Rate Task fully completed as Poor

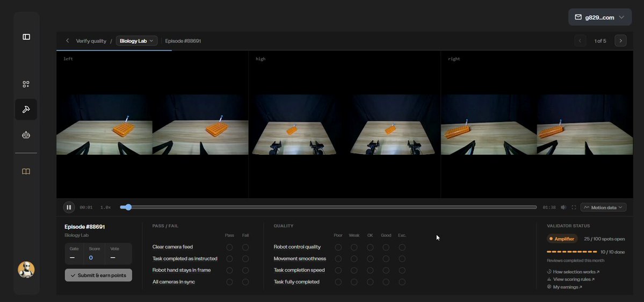click(x=338, y=282)
